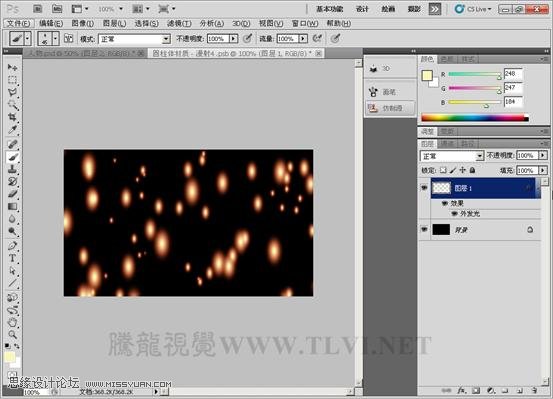The width and height of the screenshot is (553, 399).
Task: Select the Pen tool
Action: (x=12, y=246)
